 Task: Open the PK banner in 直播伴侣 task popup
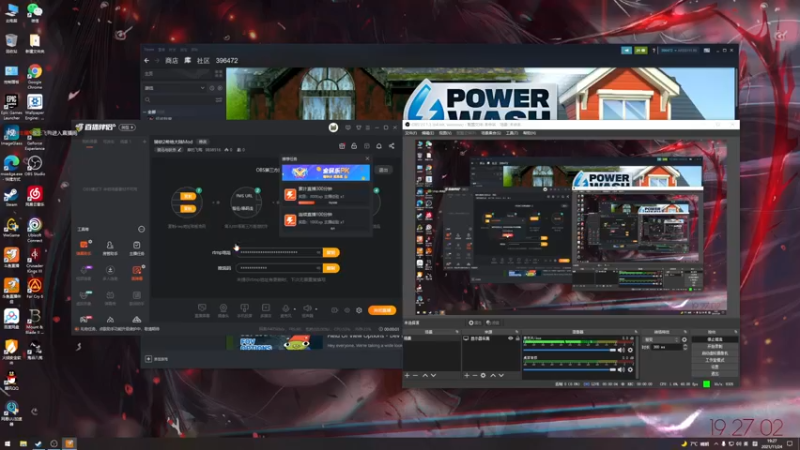point(326,172)
